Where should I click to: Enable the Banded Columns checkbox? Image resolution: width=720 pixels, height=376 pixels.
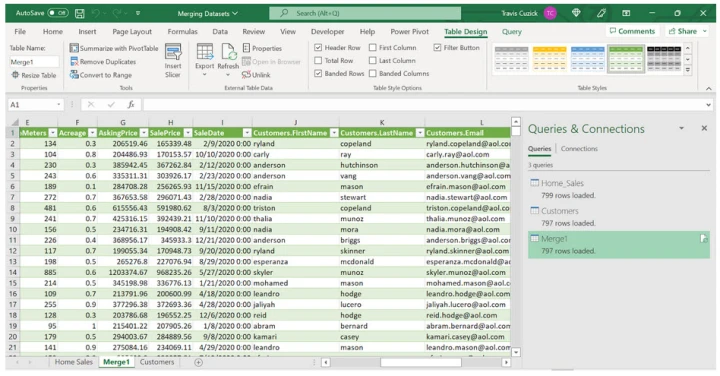click(x=372, y=73)
